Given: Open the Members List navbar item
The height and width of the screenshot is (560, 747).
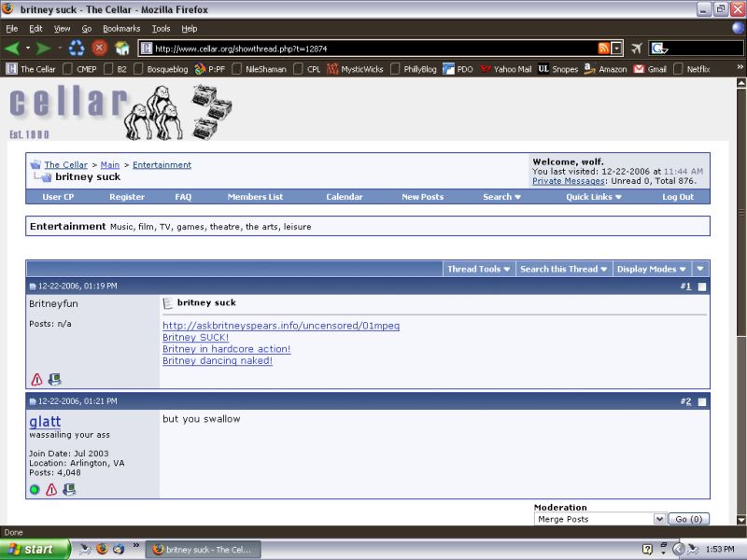Looking at the screenshot, I should tap(255, 197).
